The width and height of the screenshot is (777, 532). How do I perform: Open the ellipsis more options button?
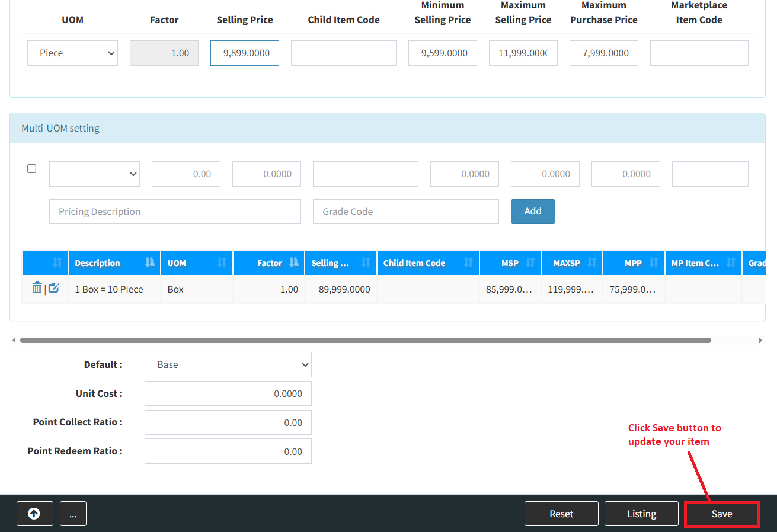(x=73, y=514)
